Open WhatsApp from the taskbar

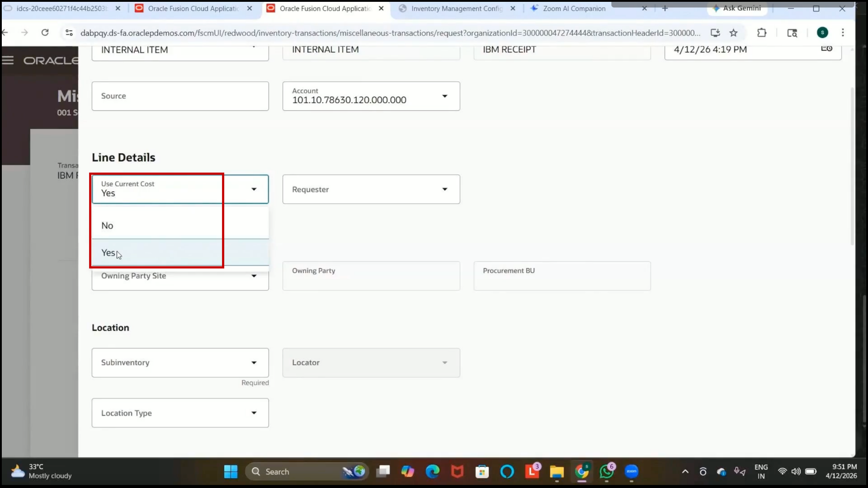pos(607,472)
